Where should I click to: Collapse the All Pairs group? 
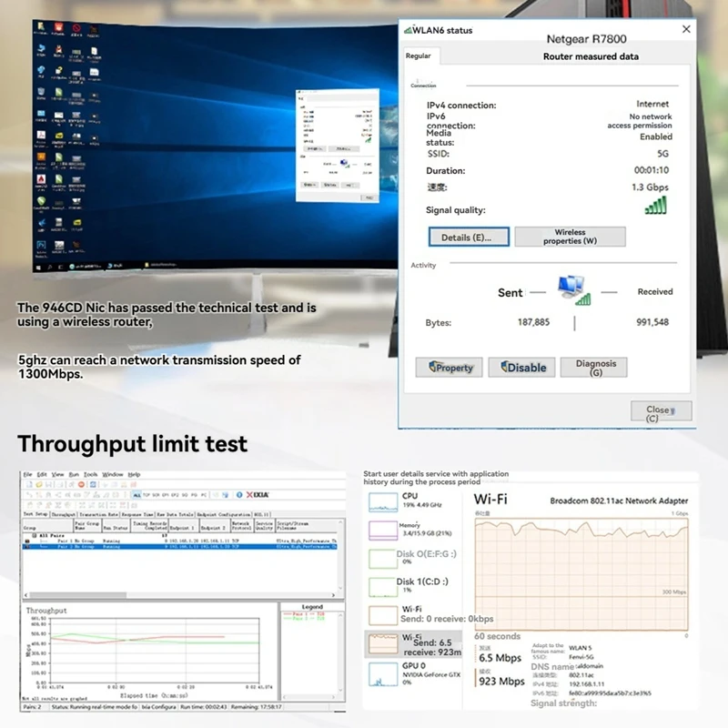click(35, 534)
